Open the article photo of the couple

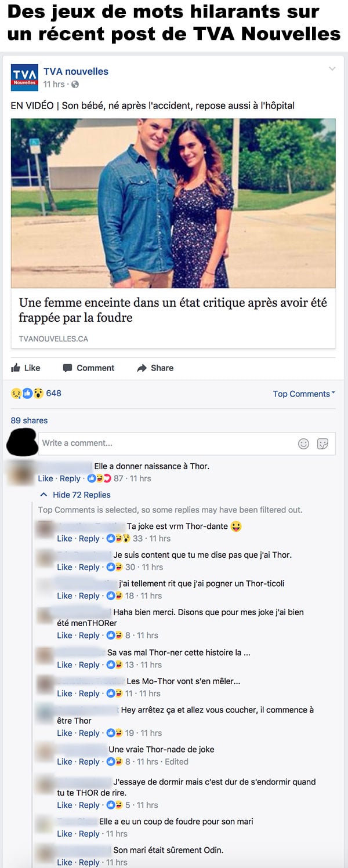pyautogui.click(x=173, y=204)
